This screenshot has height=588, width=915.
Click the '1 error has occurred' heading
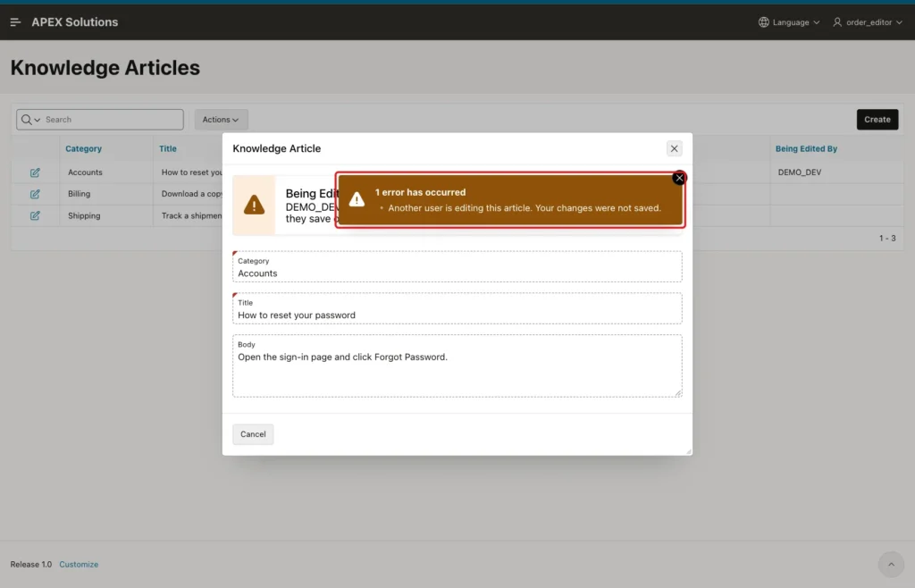pyautogui.click(x=420, y=192)
